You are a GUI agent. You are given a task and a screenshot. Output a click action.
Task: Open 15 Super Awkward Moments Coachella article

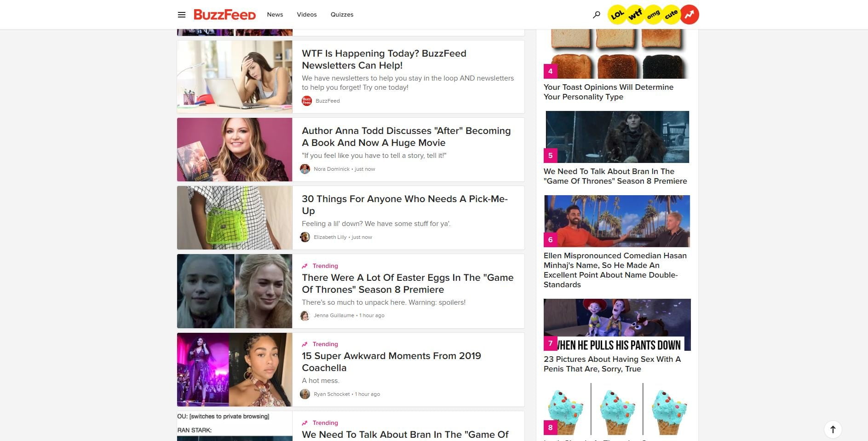tap(391, 362)
